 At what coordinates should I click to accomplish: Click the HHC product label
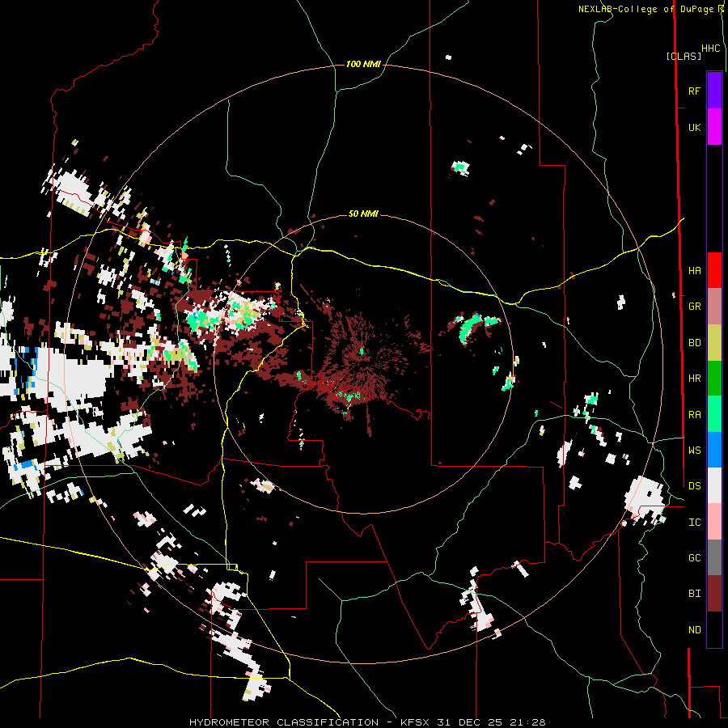711,49
